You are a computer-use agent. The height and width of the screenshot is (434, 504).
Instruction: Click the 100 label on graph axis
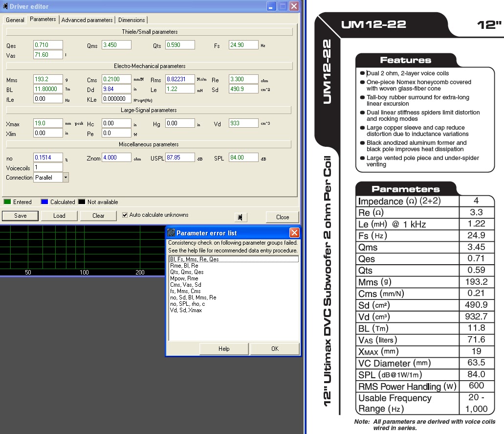point(84,272)
